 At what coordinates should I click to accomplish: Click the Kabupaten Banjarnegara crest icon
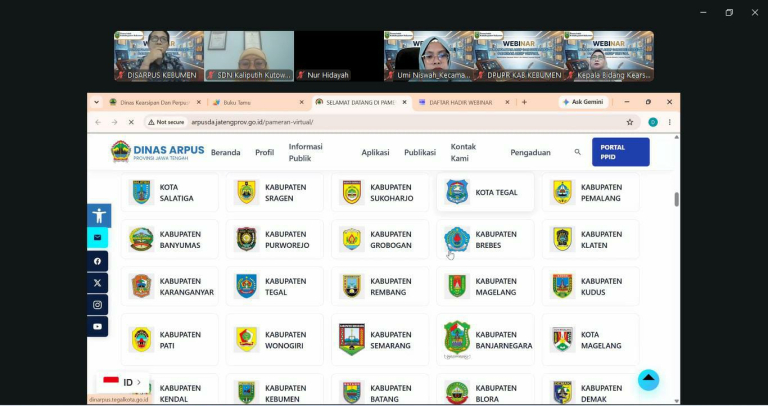tap(457, 339)
